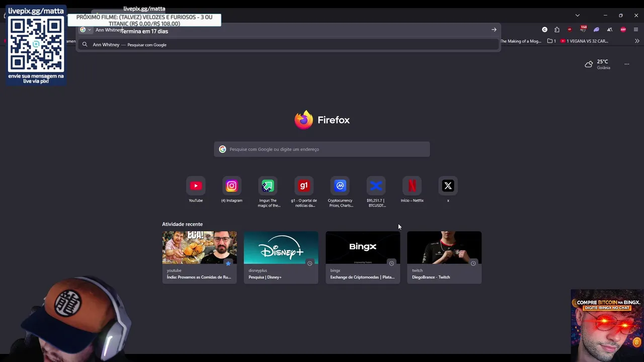This screenshot has width=644, height=362.
Task: Click the DiegoBrance - Twitch card title
Action: [431, 277]
